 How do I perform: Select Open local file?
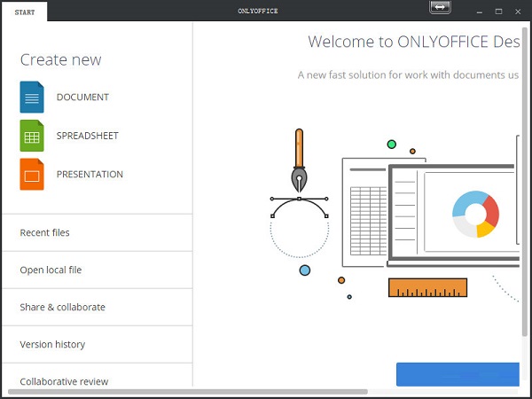pyautogui.click(x=51, y=270)
